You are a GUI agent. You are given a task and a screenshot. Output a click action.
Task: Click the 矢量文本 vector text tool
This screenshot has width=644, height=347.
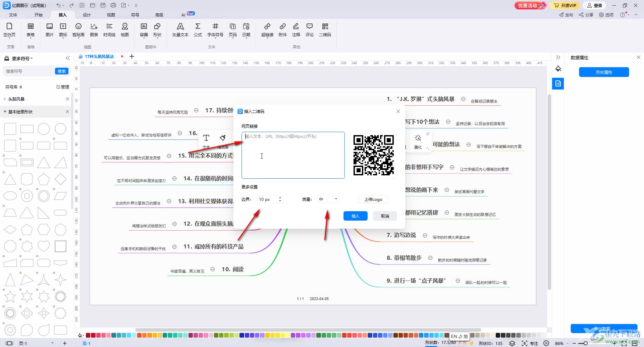coord(180,30)
